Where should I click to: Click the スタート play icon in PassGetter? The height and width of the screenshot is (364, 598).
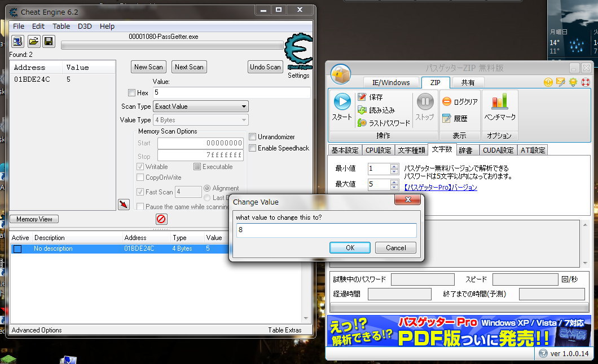click(342, 101)
